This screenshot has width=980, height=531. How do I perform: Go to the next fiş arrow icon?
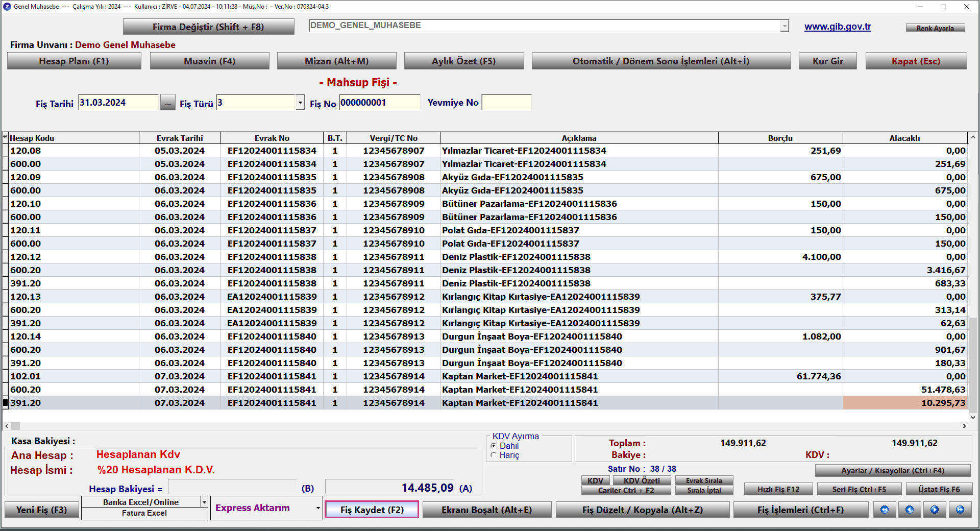[935, 510]
